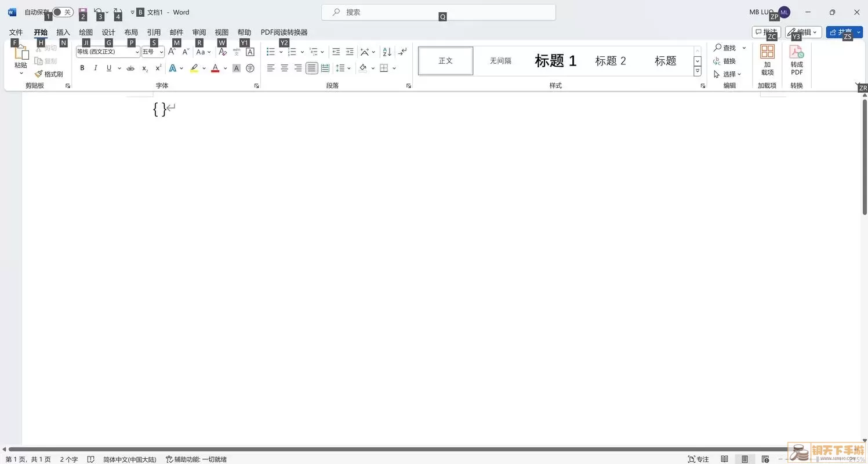
Task: Apply subscript formatting
Action: [145, 68]
